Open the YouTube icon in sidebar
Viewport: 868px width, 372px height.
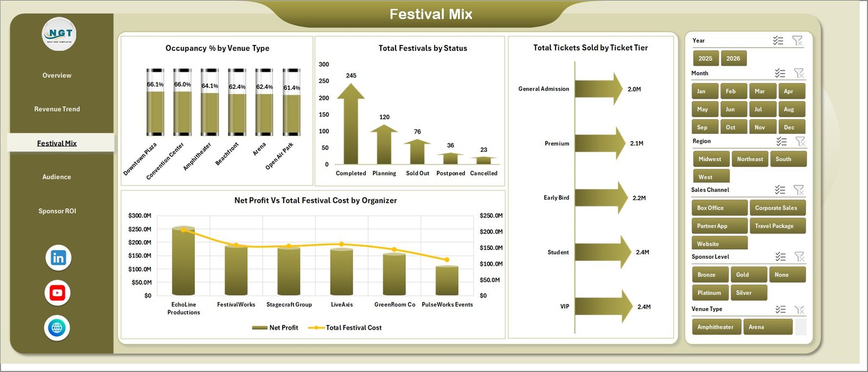coord(58,293)
